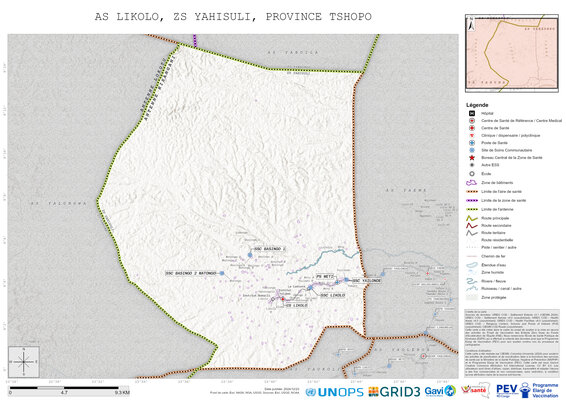Click the green Limite de l'antenne swatch
Image resolution: width=566 pixels, height=400 pixels.
click(x=472, y=209)
